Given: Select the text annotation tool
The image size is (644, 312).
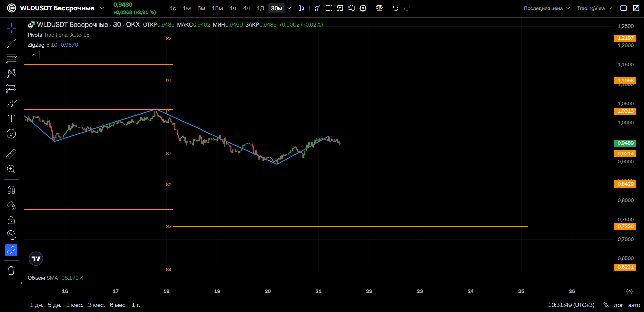Looking at the screenshot, I should click(x=11, y=119).
